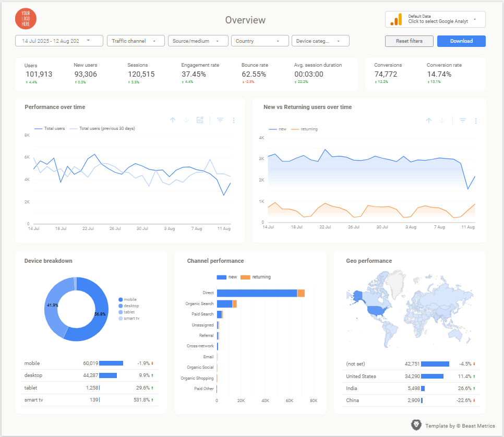Screen dimensions: 504x437
Task: Open the Default Data source selector dropdown
Action: click(435, 19)
